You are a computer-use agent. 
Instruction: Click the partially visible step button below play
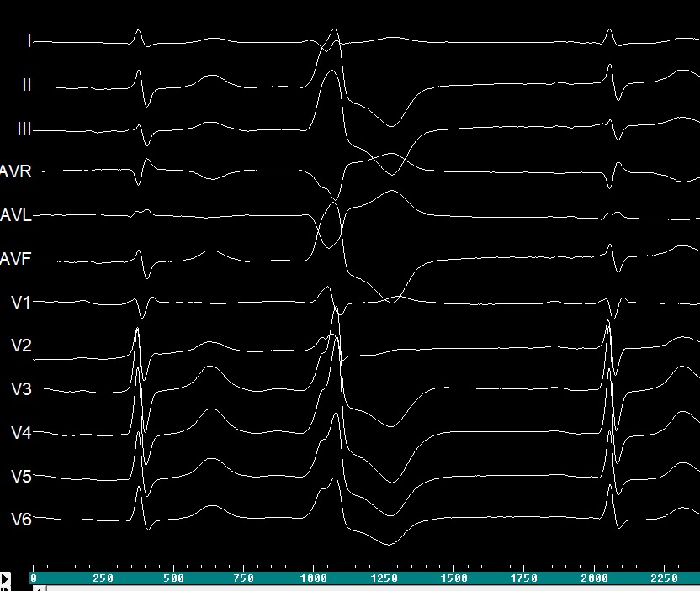[x=5, y=588]
